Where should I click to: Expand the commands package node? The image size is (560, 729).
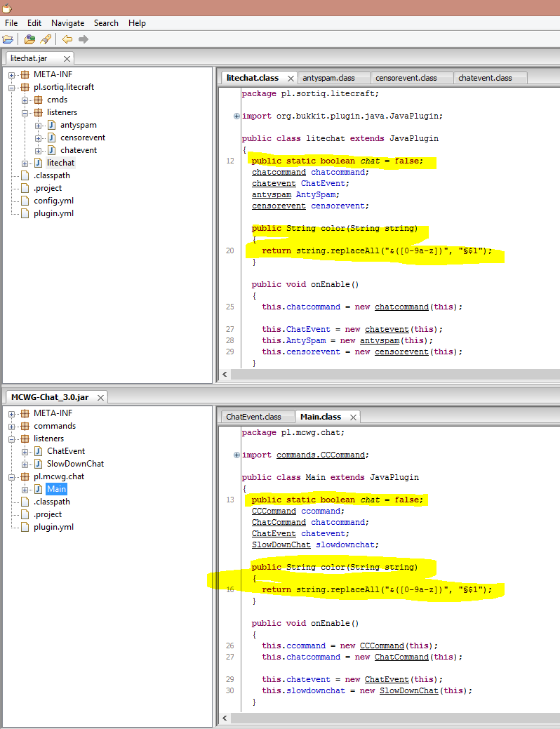12,427
